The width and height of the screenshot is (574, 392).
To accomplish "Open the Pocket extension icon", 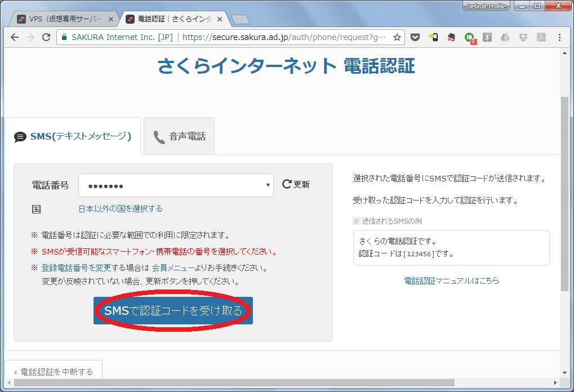I will 415,37.
